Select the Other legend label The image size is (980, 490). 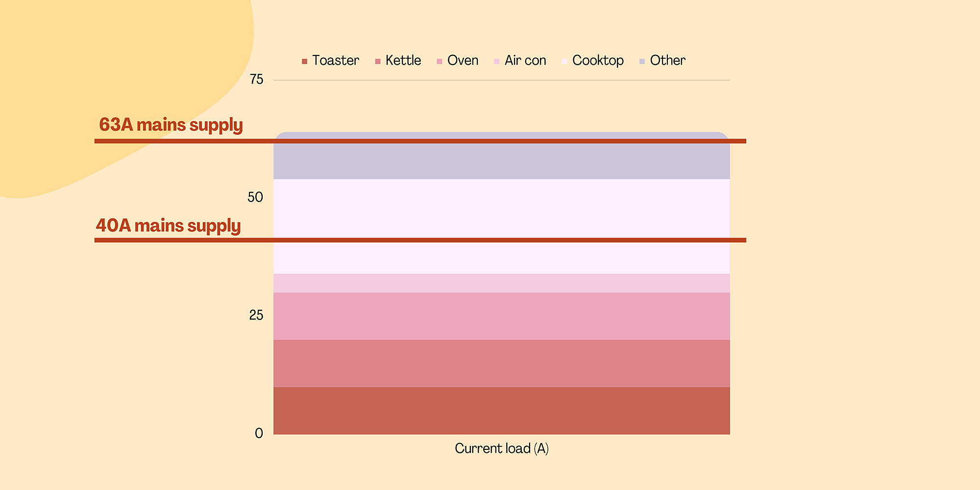(x=667, y=60)
